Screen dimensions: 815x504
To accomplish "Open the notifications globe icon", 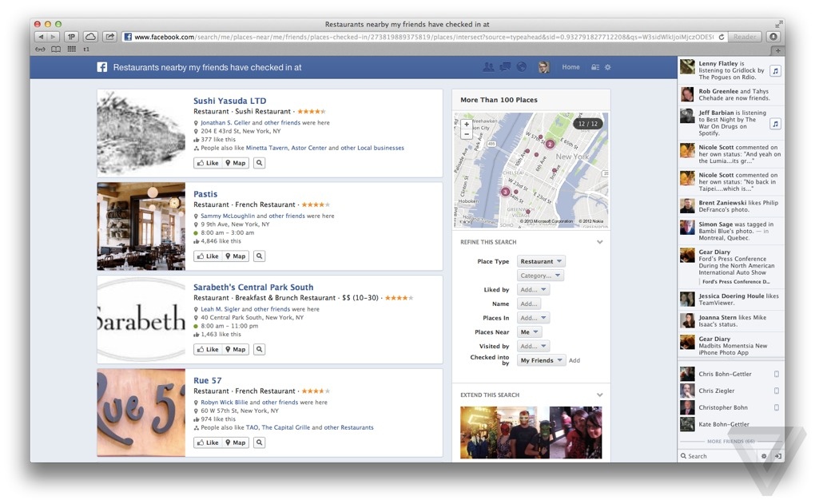I will [521, 67].
